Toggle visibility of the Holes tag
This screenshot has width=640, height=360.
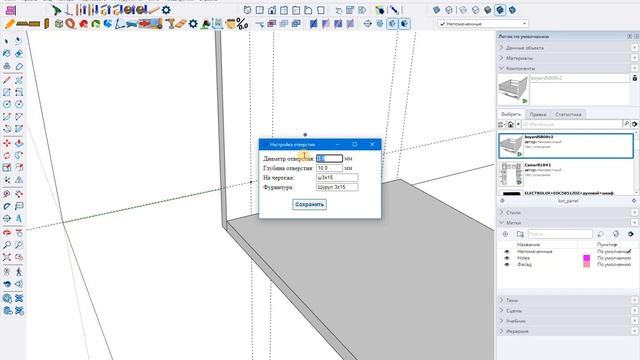pyautogui.click(x=507, y=258)
